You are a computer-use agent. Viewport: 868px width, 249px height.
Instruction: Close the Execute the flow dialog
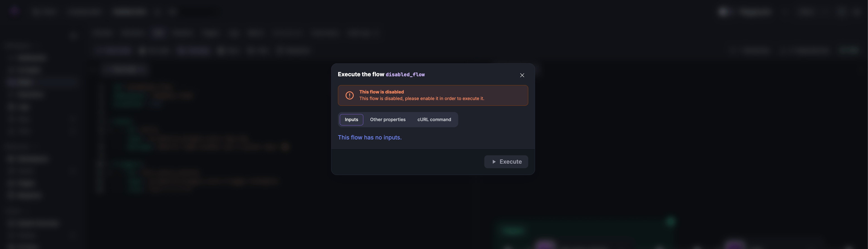522,75
